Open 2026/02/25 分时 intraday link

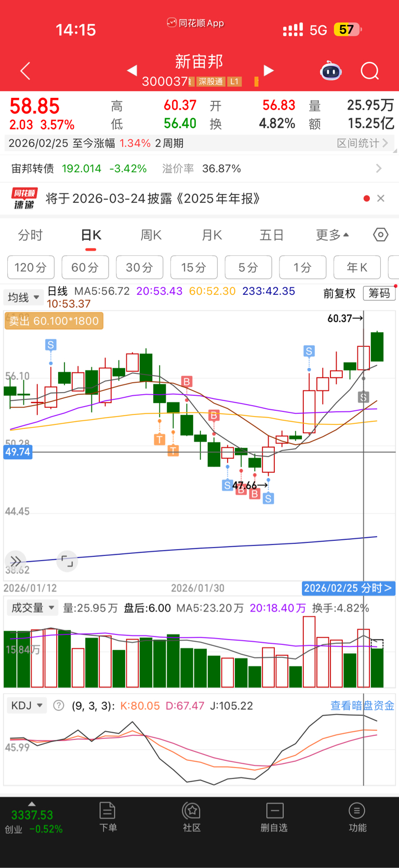(x=349, y=588)
